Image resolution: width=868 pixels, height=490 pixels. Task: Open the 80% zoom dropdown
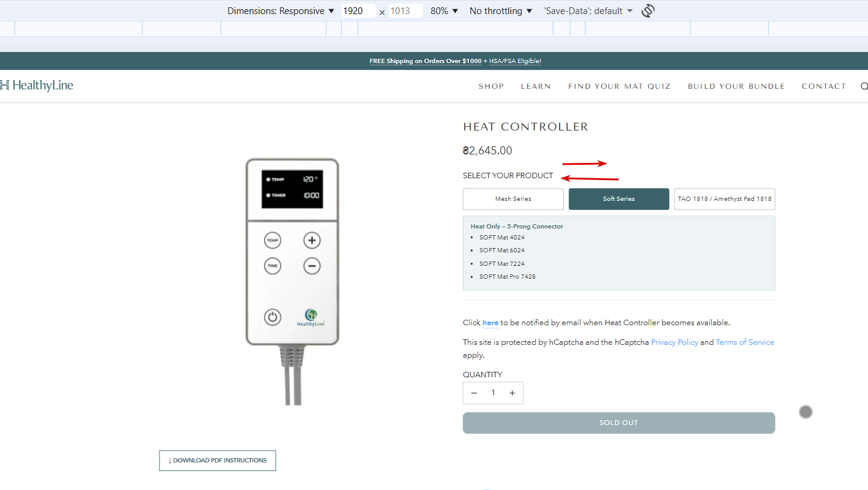pos(444,11)
